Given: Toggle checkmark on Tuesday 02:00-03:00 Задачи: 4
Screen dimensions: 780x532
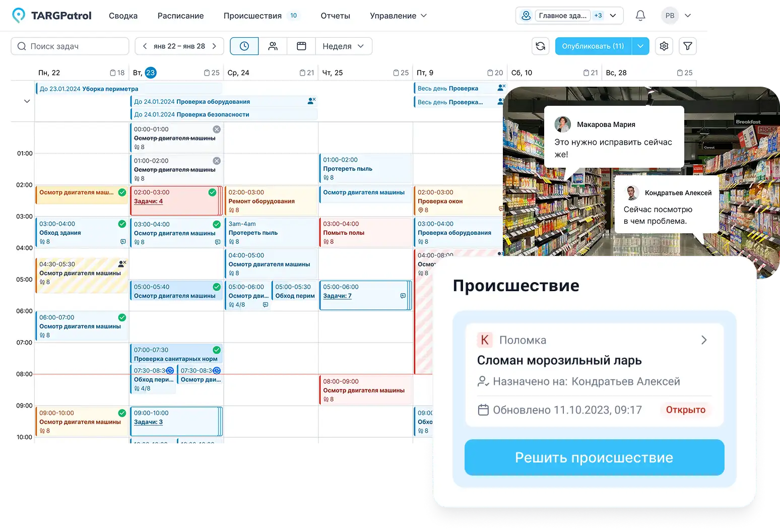Looking at the screenshot, I should (x=212, y=192).
